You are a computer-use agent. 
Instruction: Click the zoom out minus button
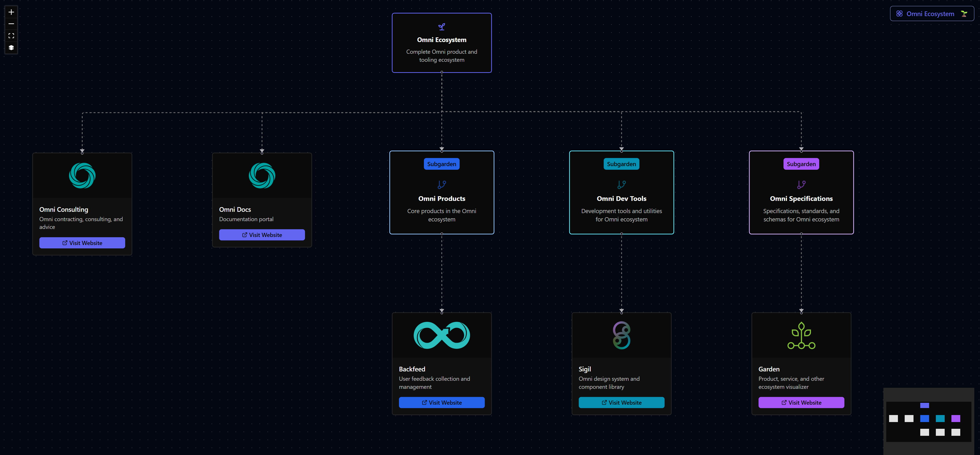point(11,24)
